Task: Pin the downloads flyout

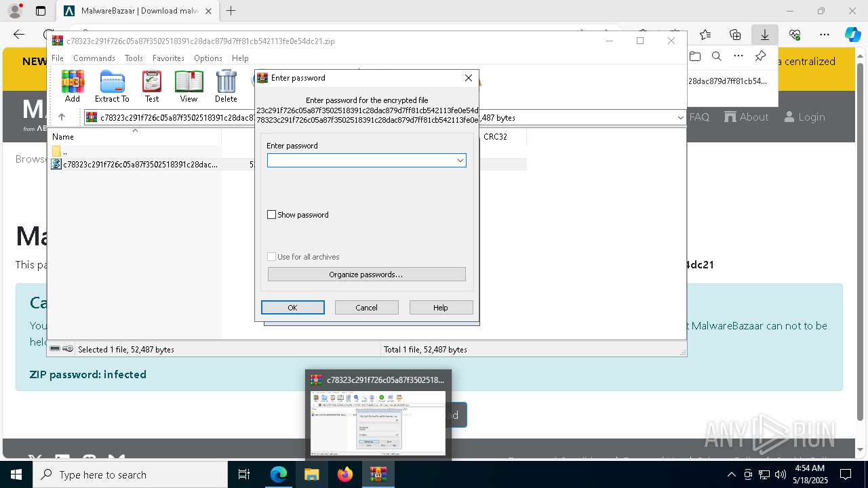Action: tap(761, 56)
